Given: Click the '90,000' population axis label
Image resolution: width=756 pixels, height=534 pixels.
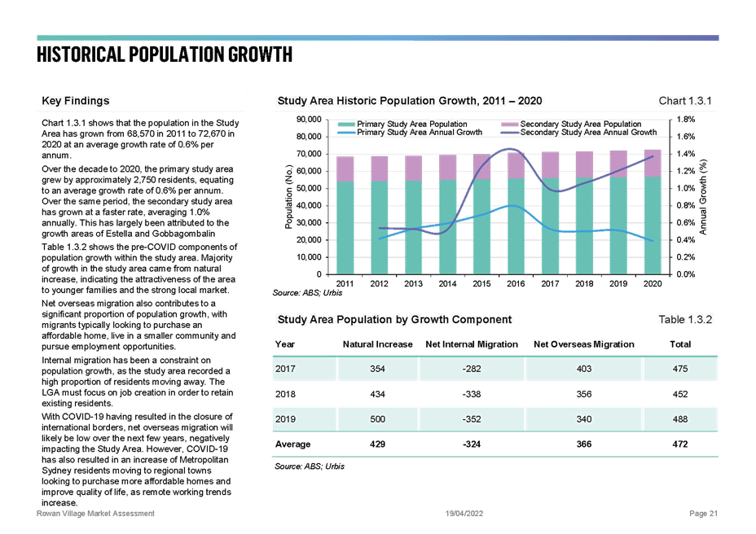Looking at the screenshot, I should tap(308, 119).
